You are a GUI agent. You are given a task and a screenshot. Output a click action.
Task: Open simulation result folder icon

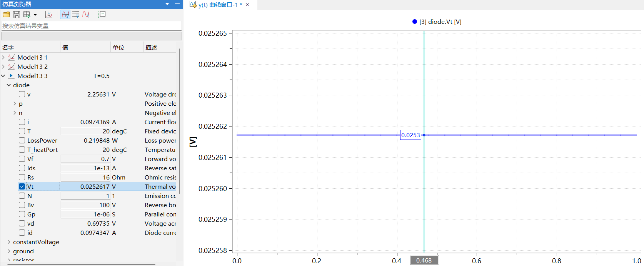pos(6,15)
